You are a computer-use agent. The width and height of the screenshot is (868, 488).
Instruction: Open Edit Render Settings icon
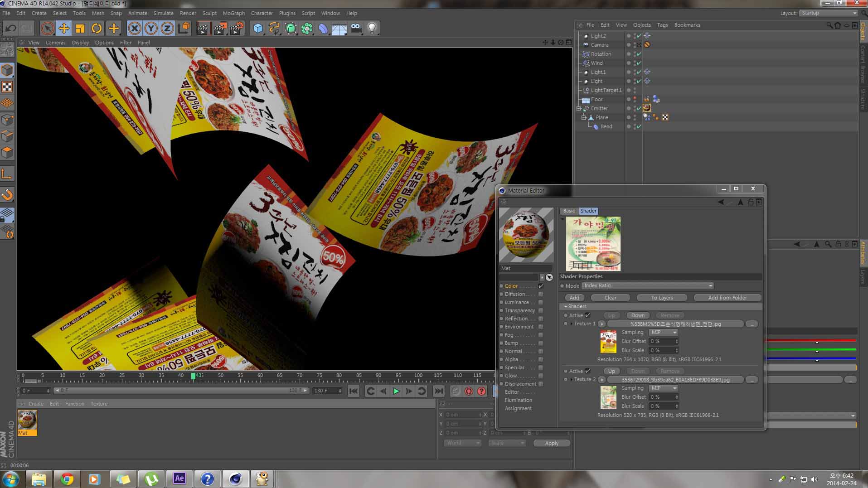pyautogui.click(x=236, y=29)
